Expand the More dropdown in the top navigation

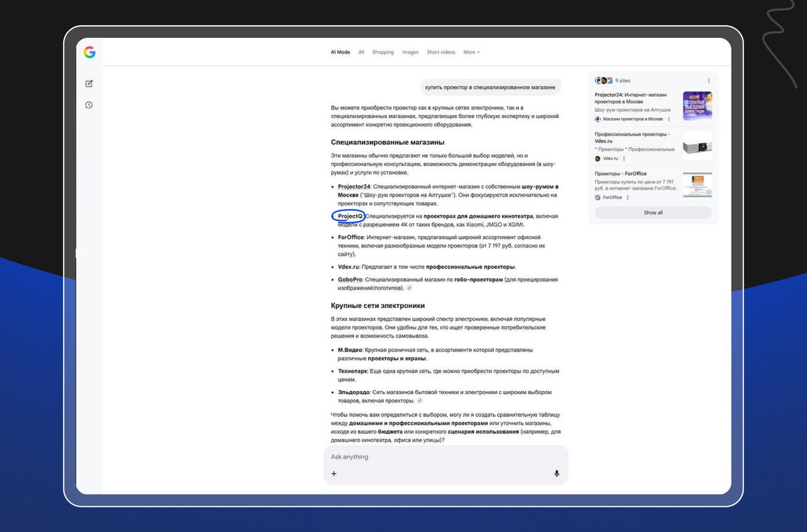coord(472,52)
